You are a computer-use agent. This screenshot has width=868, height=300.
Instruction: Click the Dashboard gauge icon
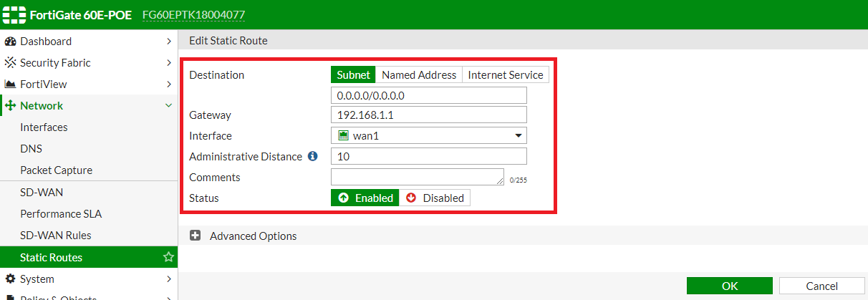click(10, 42)
